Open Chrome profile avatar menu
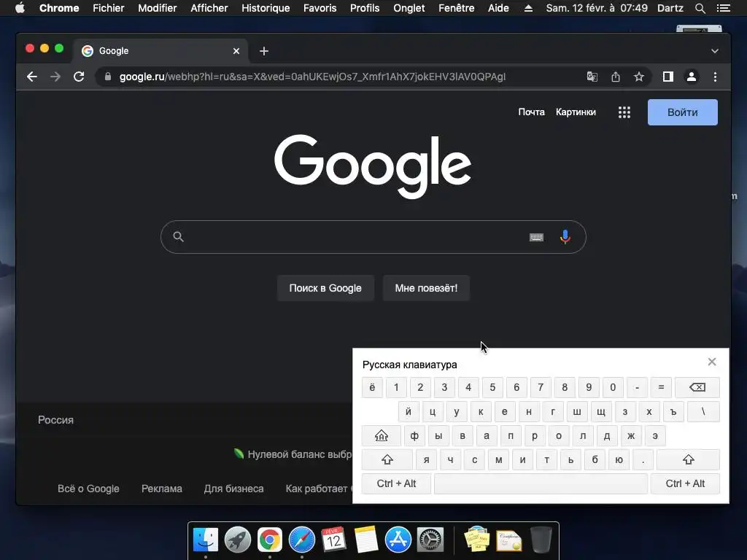 [x=692, y=77]
